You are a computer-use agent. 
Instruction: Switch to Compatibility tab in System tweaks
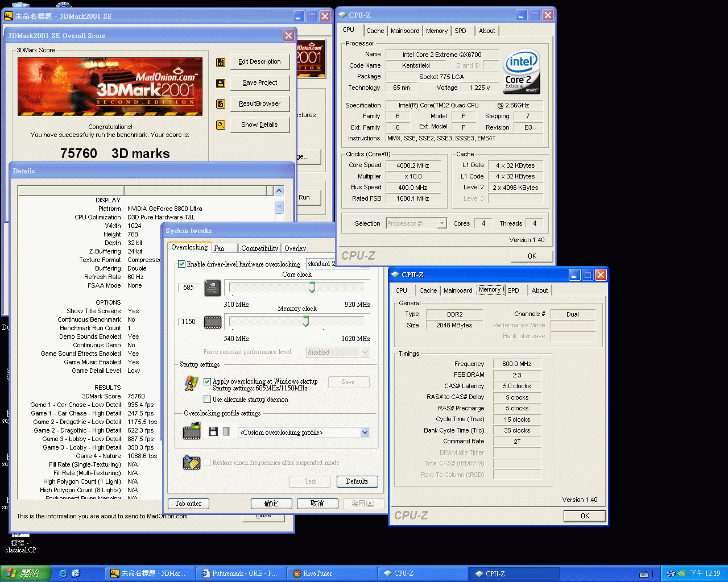(x=260, y=248)
